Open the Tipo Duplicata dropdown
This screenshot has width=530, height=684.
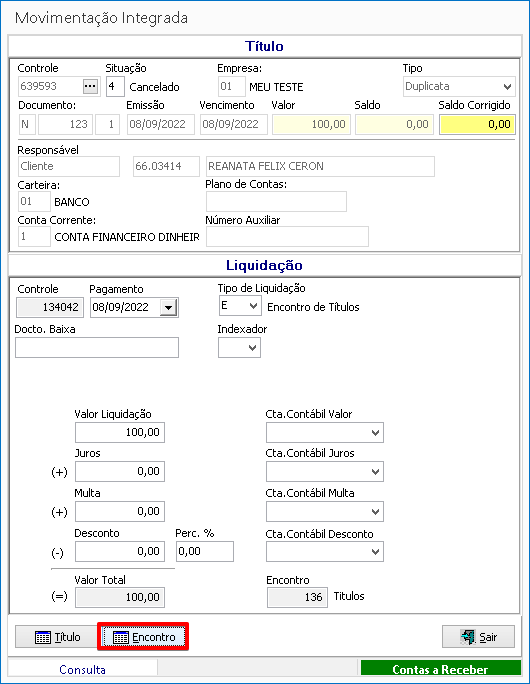(x=507, y=86)
